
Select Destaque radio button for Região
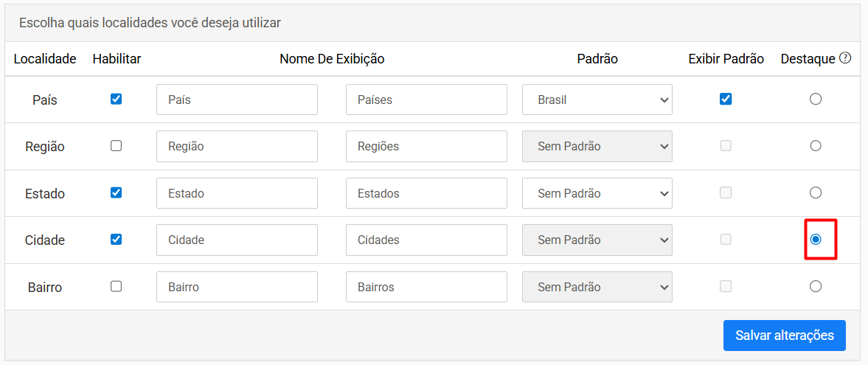[x=816, y=146]
